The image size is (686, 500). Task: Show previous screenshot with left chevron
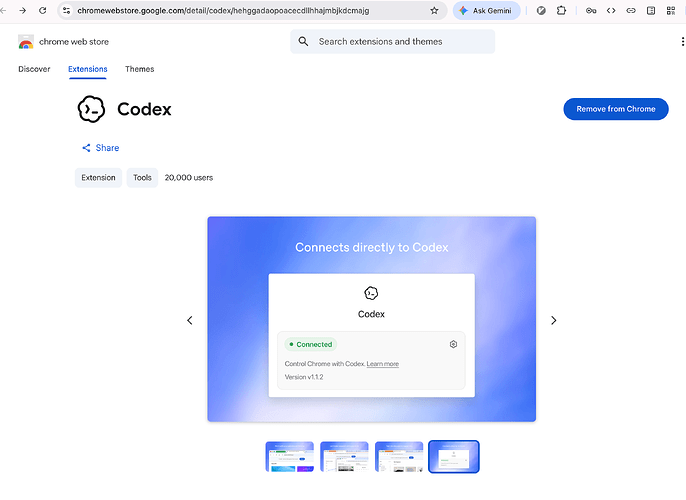click(x=189, y=320)
